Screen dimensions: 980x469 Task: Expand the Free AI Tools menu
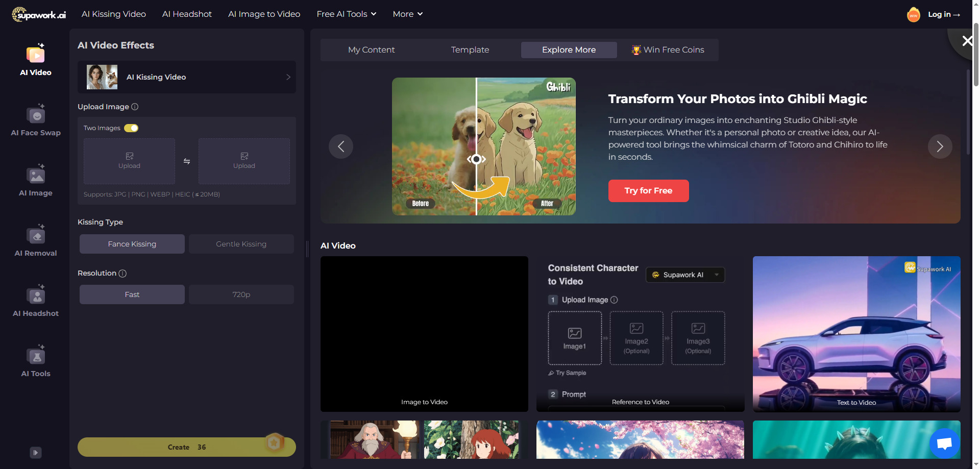347,14
